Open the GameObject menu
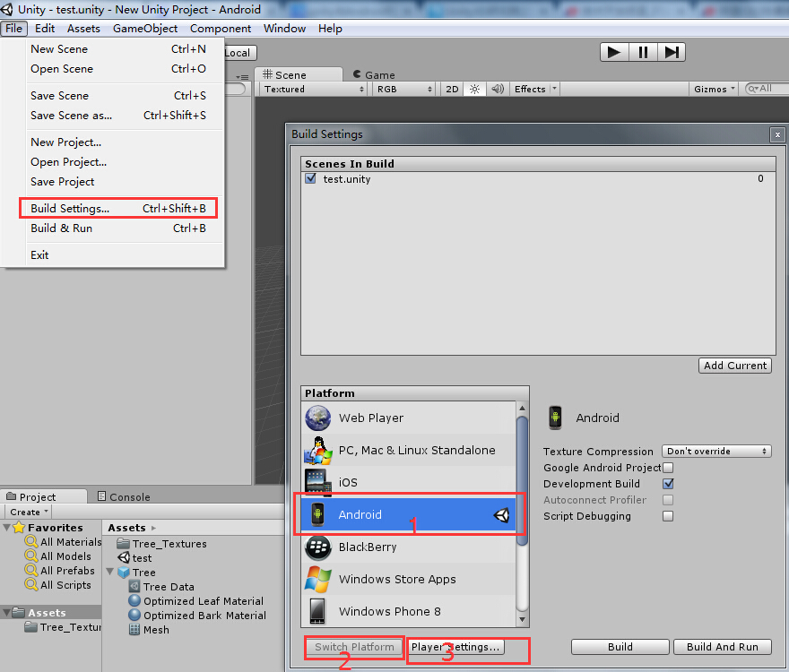 pyautogui.click(x=145, y=29)
